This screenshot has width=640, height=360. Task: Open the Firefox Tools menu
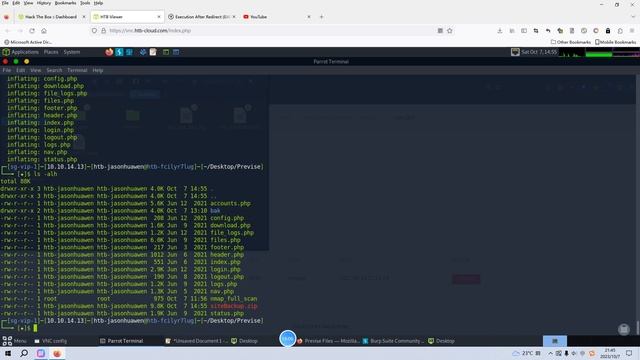point(85,3)
